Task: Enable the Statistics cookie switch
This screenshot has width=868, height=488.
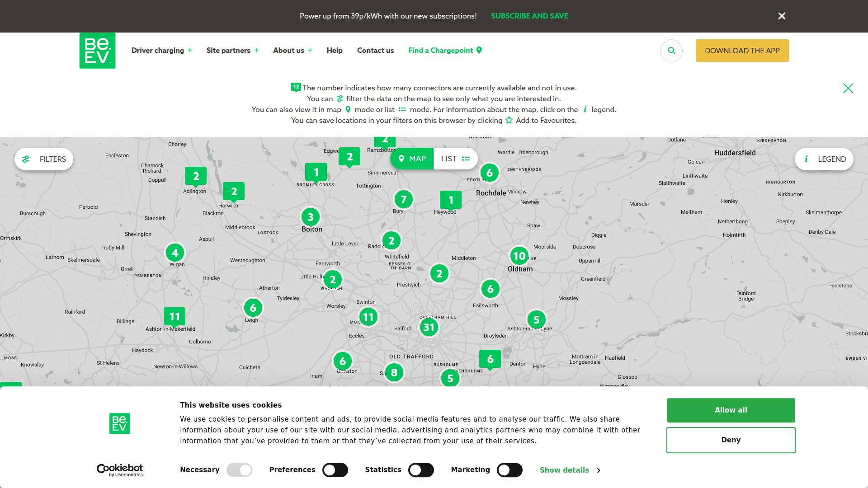Action: [421, 470]
